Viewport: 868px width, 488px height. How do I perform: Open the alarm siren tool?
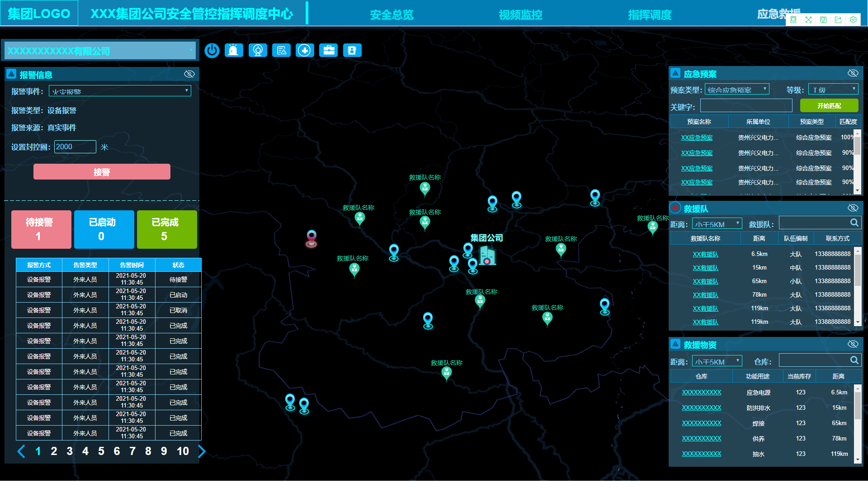coord(233,50)
